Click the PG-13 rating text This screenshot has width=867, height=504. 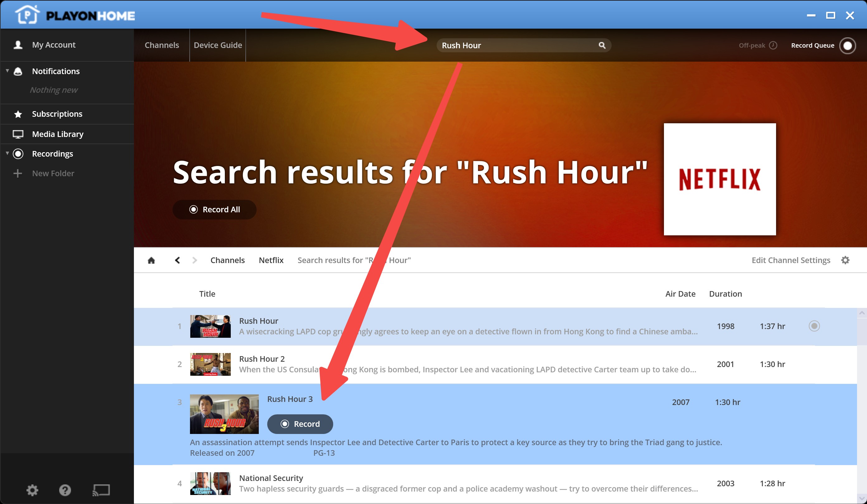pos(324,453)
